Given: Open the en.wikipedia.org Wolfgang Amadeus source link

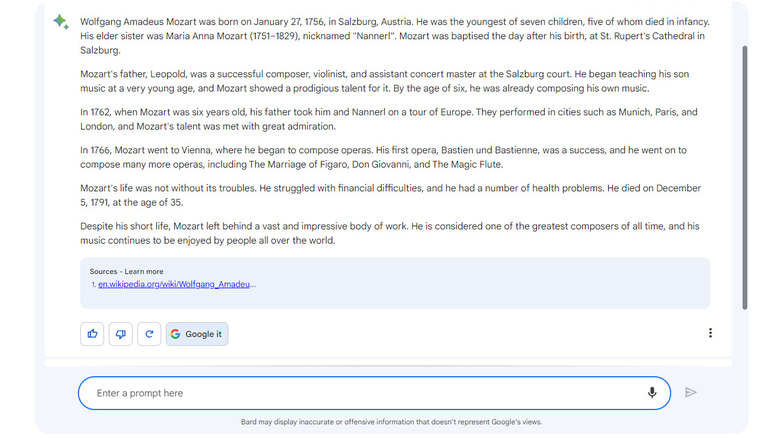Looking at the screenshot, I should pos(177,284).
